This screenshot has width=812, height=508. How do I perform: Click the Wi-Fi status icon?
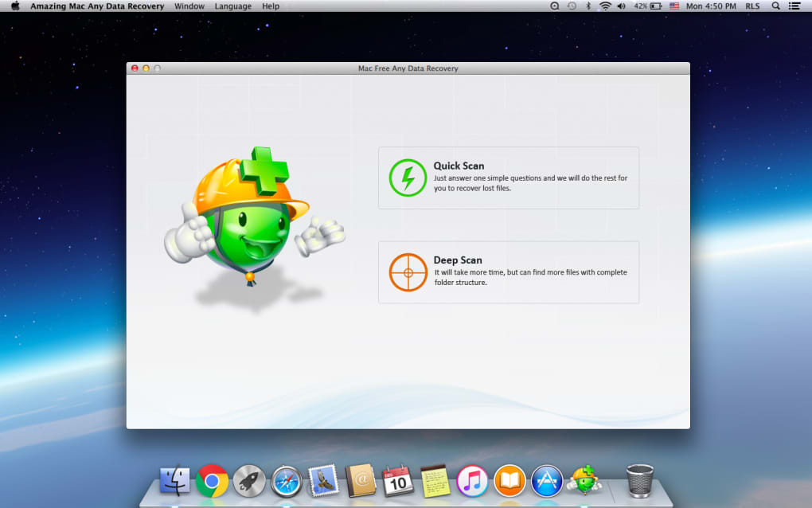[605, 6]
